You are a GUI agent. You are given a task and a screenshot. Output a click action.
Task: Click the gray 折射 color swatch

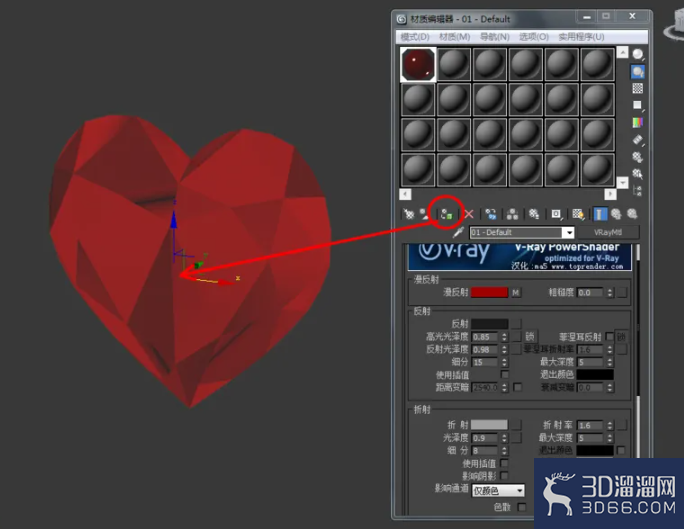click(x=489, y=425)
